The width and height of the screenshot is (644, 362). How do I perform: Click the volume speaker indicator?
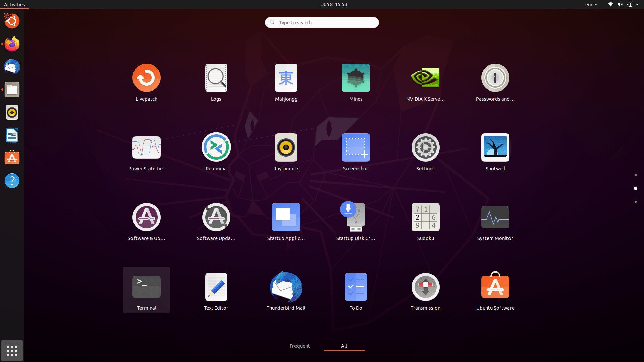tap(620, 4)
